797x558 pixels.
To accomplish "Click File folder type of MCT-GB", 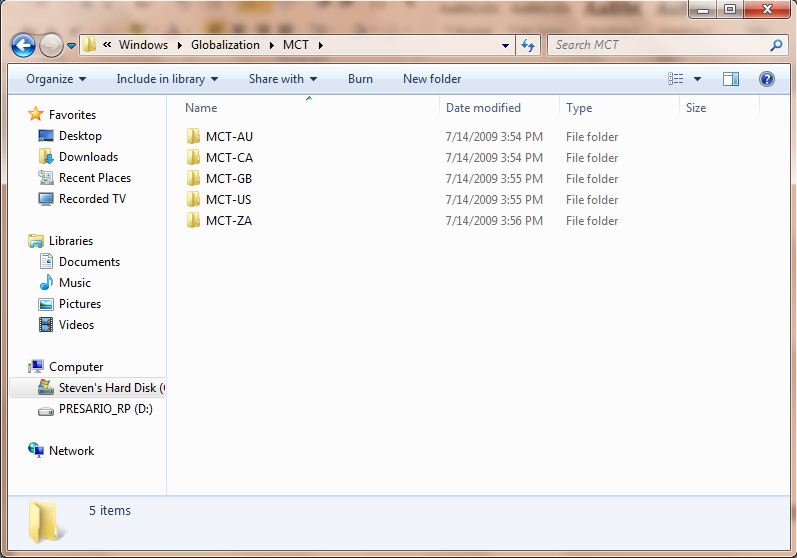I will pyautogui.click(x=592, y=179).
